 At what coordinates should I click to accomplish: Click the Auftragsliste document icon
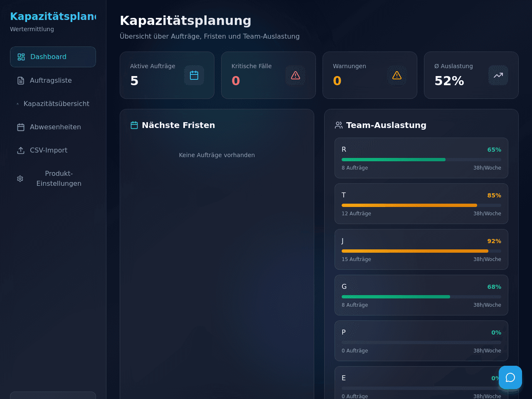point(21,81)
